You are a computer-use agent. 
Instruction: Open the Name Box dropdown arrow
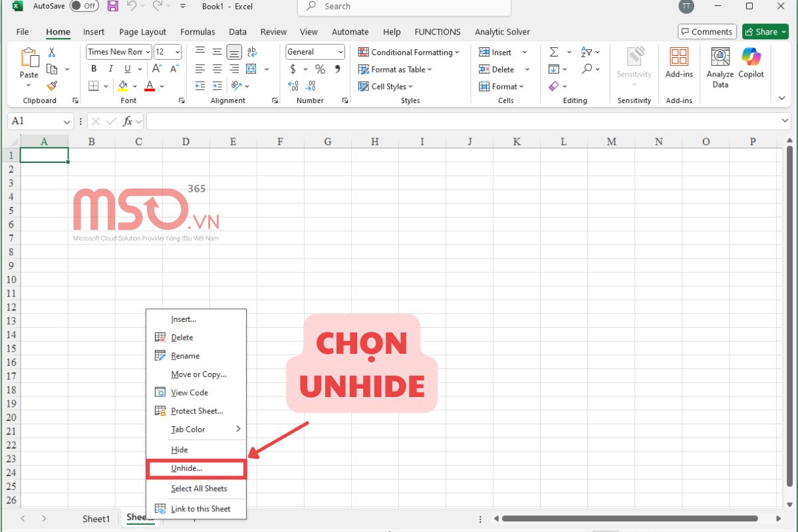(66, 122)
